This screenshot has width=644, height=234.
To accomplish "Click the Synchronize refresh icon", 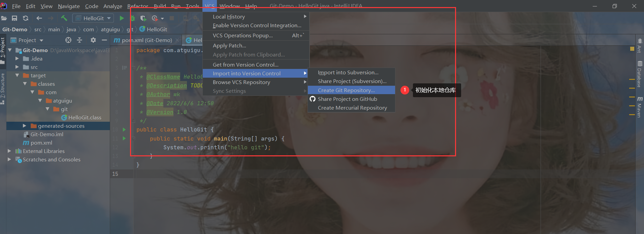I will 26,18.
